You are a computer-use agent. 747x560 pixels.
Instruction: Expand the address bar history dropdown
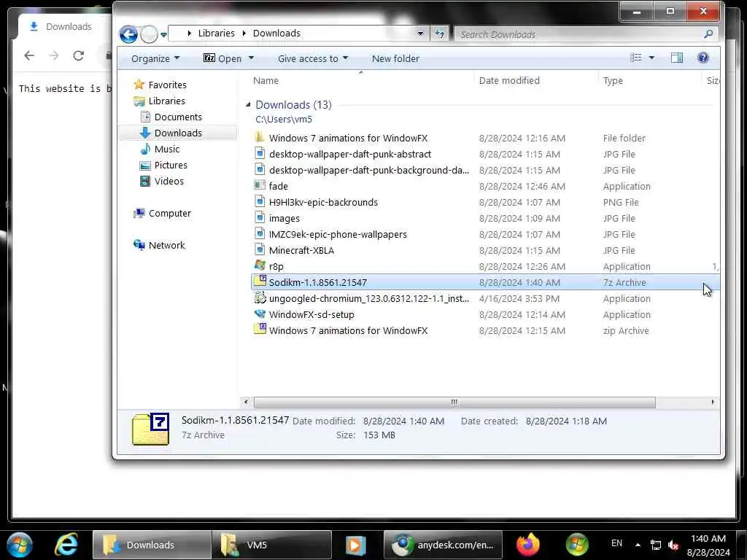click(x=420, y=34)
